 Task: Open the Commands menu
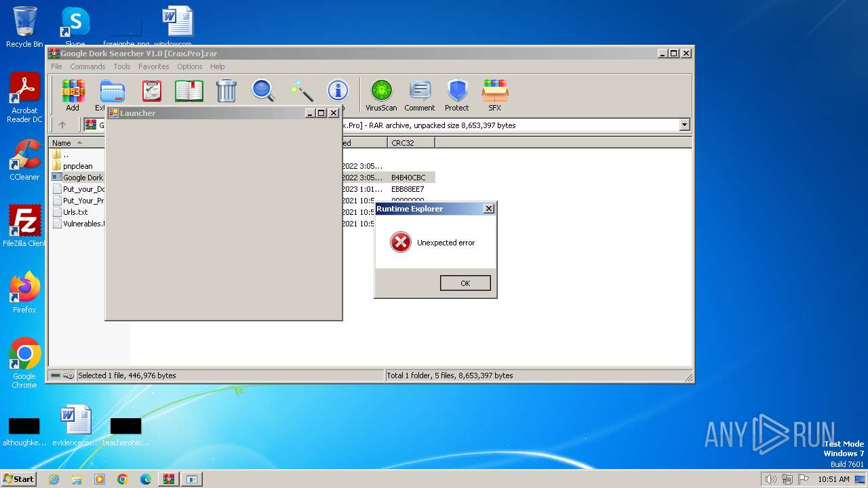[87, 66]
